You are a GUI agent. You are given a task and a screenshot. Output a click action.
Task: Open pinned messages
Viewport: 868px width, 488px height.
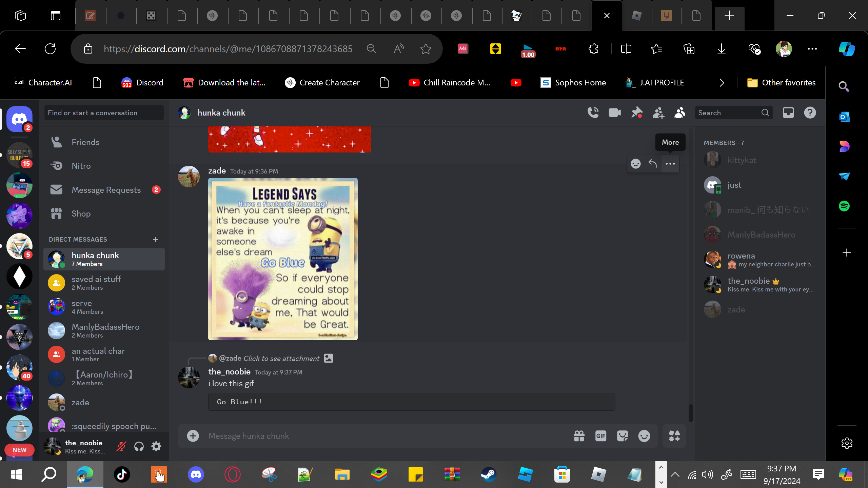(x=636, y=113)
